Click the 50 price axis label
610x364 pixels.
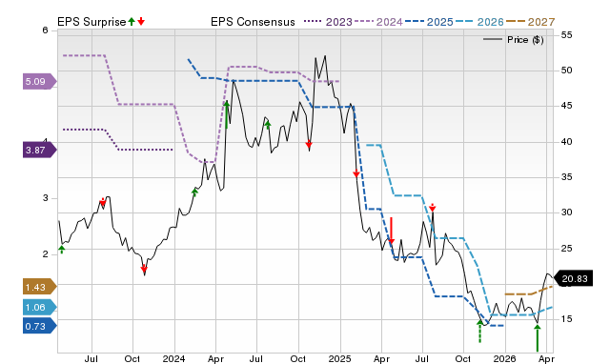pyautogui.click(x=566, y=71)
